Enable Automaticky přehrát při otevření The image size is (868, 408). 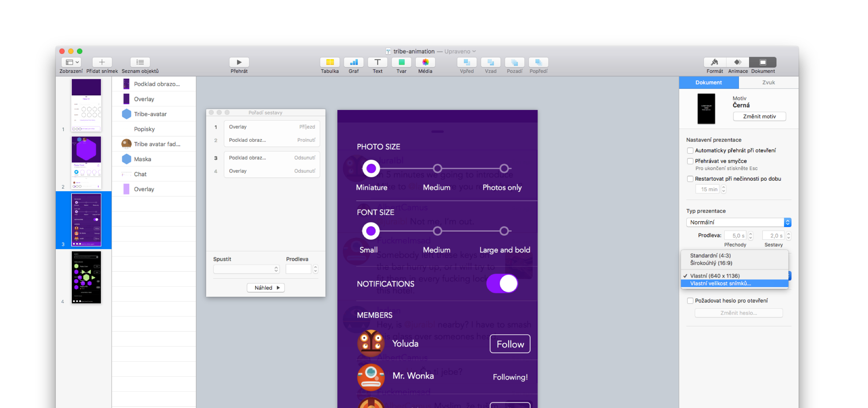pyautogui.click(x=690, y=150)
